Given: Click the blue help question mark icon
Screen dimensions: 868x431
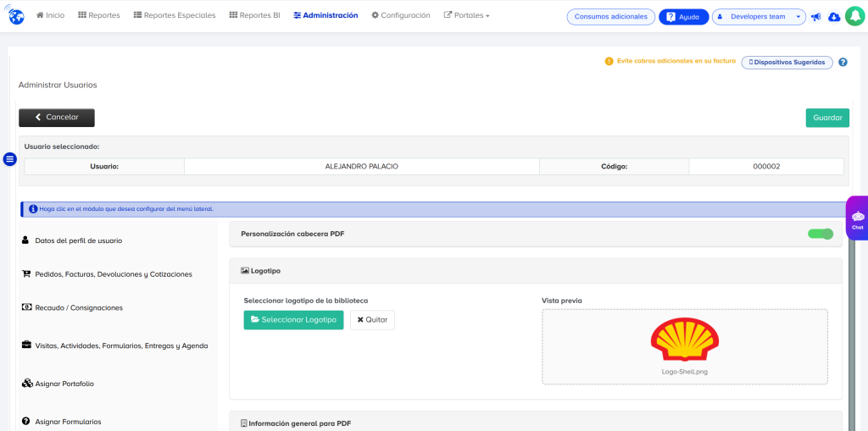Looking at the screenshot, I should click(843, 62).
